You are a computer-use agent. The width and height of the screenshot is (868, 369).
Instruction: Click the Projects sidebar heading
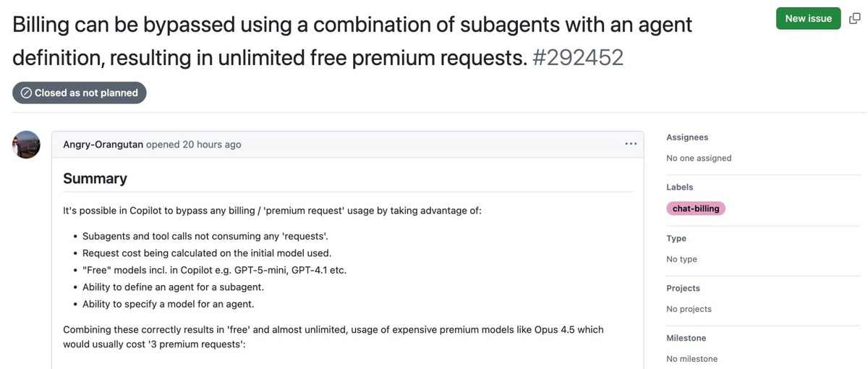pos(684,288)
